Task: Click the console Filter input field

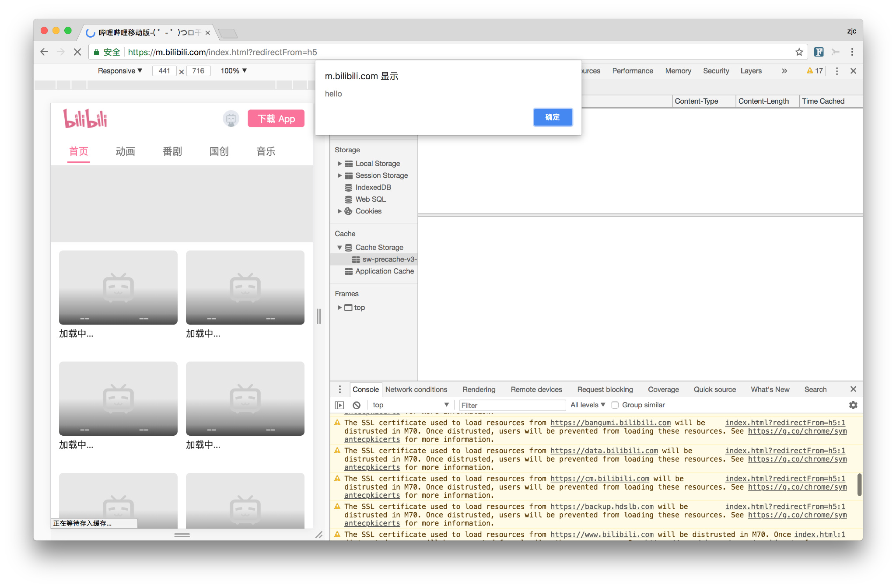Action: pyautogui.click(x=512, y=405)
